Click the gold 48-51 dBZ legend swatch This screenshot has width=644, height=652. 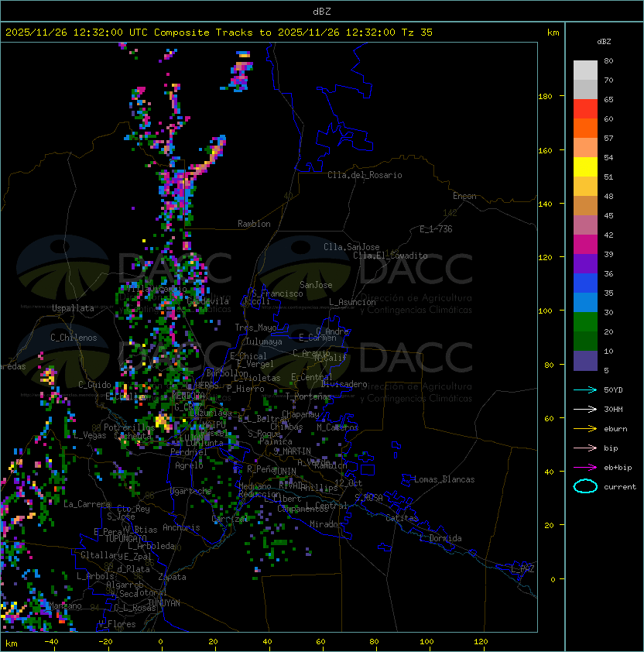tap(585, 187)
